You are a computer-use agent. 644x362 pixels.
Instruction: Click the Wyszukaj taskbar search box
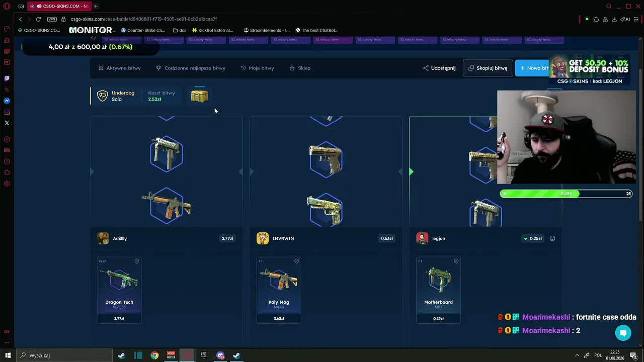[64, 355]
